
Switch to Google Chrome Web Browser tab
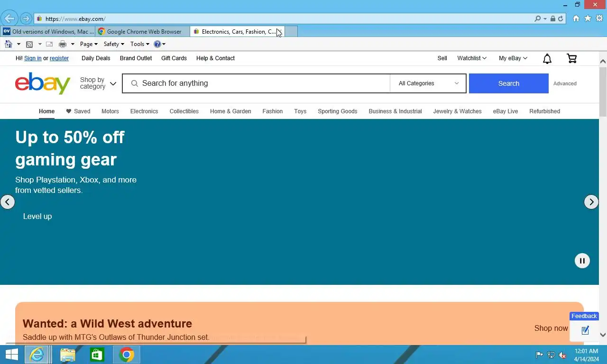142,32
